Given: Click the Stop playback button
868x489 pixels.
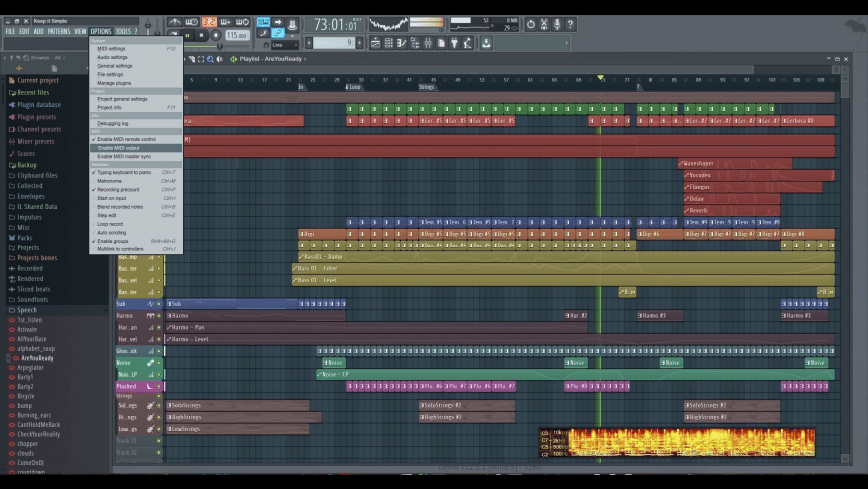Looking at the screenshot, I should click(201, 35).
